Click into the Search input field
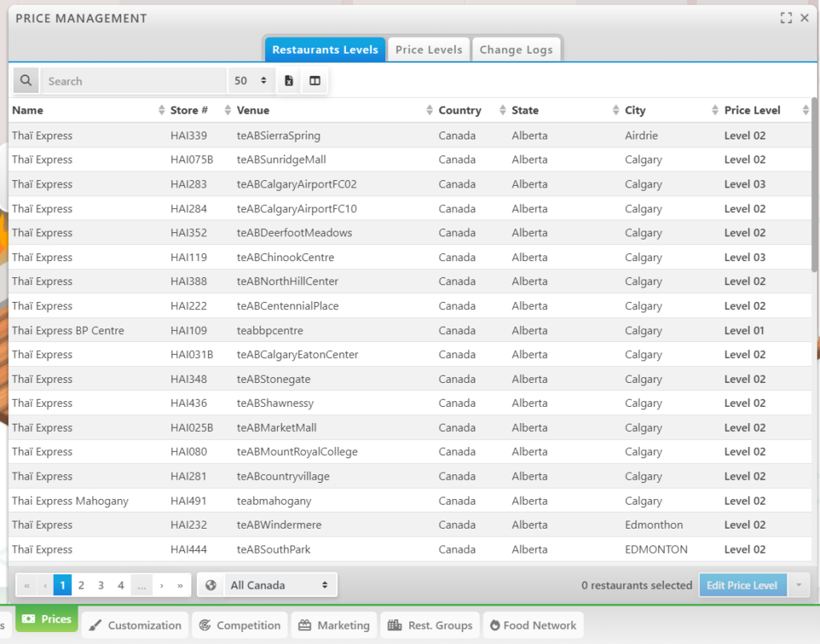Image resolution: width=820 pixels, height=644 pixels. (x=132, y=81)
